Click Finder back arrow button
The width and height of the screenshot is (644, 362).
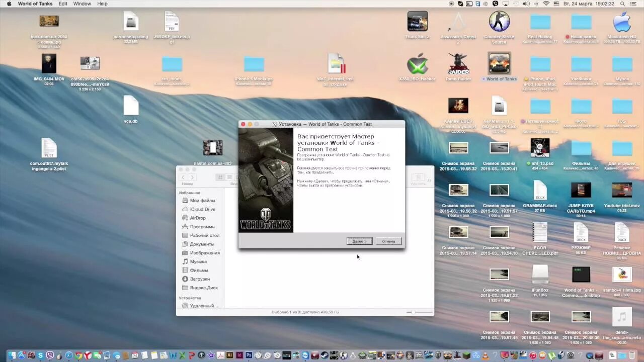183,177
